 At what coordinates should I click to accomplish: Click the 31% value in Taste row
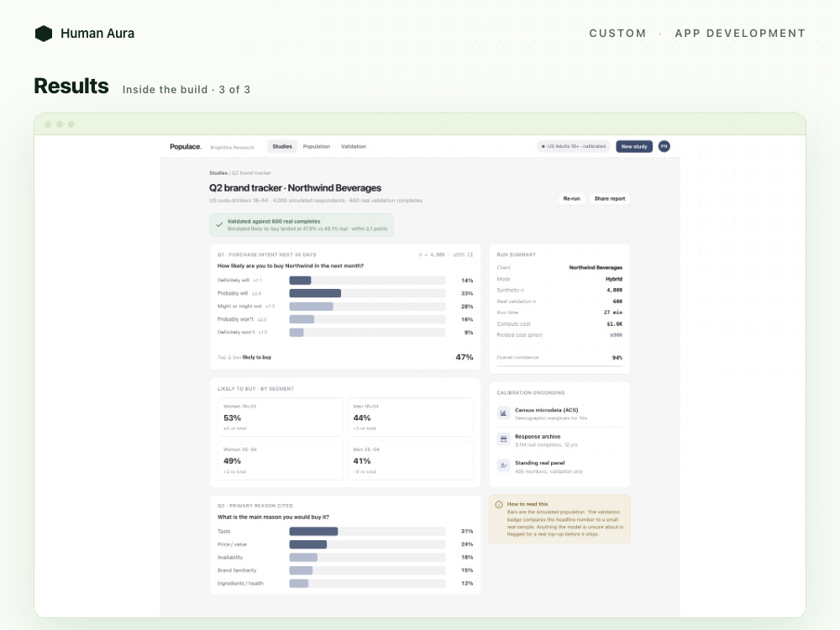(x=467, y=532)
